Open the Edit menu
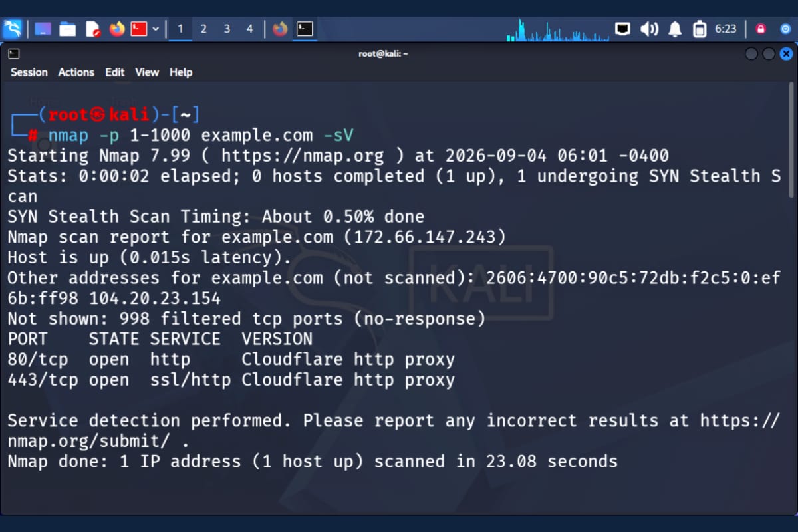 click(x=114, y=72)
